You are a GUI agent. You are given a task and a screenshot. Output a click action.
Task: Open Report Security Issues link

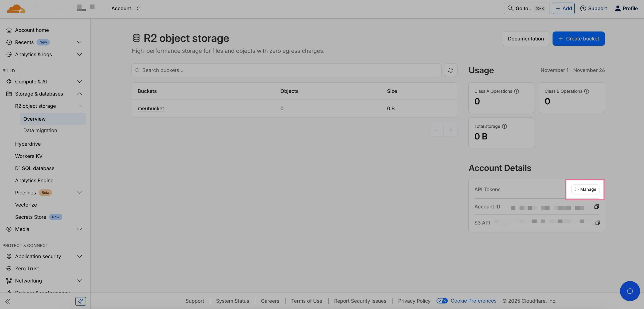360,301
